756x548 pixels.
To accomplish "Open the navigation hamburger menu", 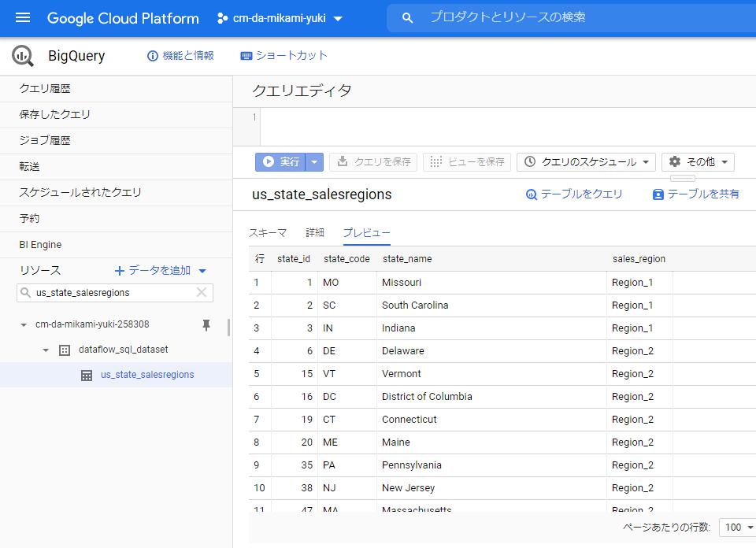I will pos(23,18).
